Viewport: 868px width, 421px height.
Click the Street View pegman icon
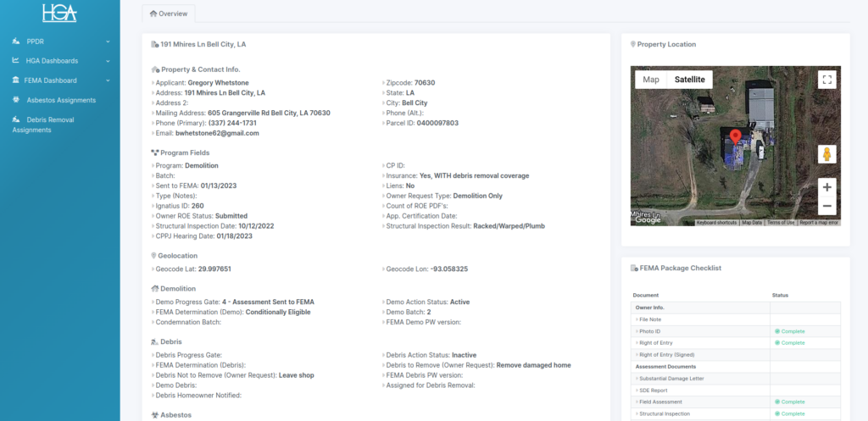pyautogui.click(x=826, y=154)
